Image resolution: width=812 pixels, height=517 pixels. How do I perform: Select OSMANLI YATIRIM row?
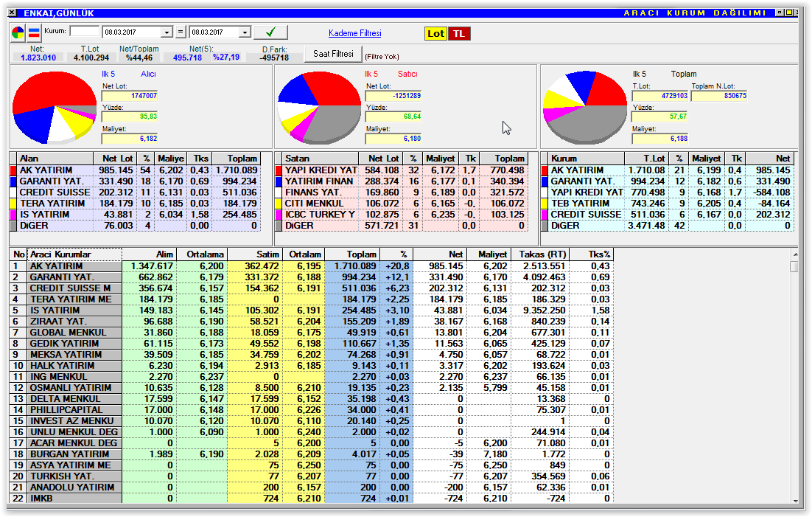tap(311, 388)
